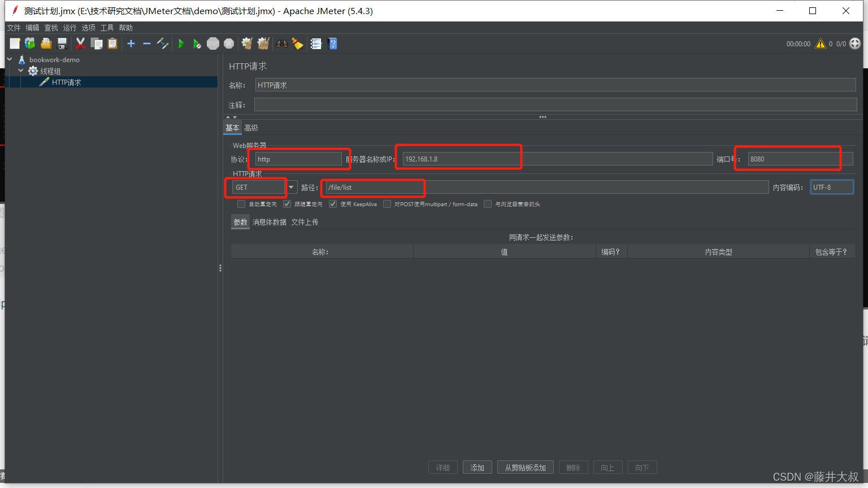Open the 运行 menu
The width and height of the screenshot is (868, 488).
(x=70, y=28)
